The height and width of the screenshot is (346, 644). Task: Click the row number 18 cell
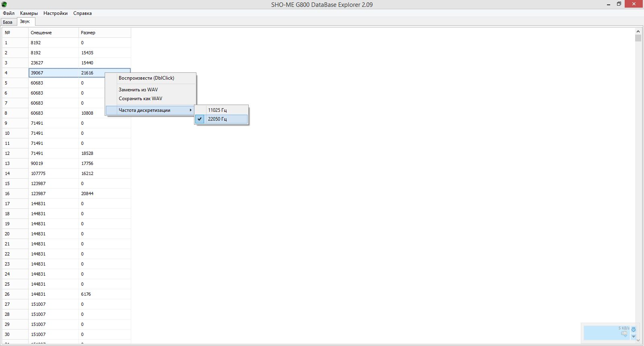point(15,214)
